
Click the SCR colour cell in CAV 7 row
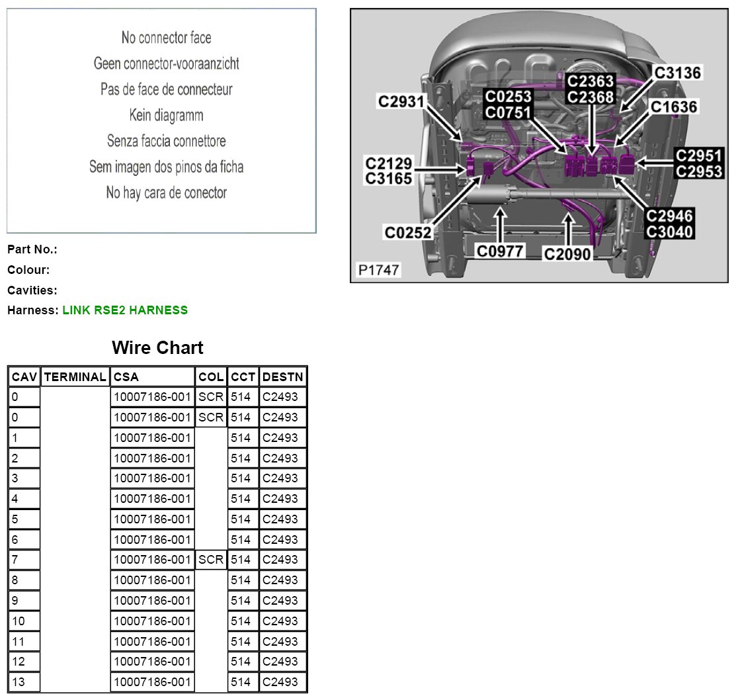click(x=211, y=560)
